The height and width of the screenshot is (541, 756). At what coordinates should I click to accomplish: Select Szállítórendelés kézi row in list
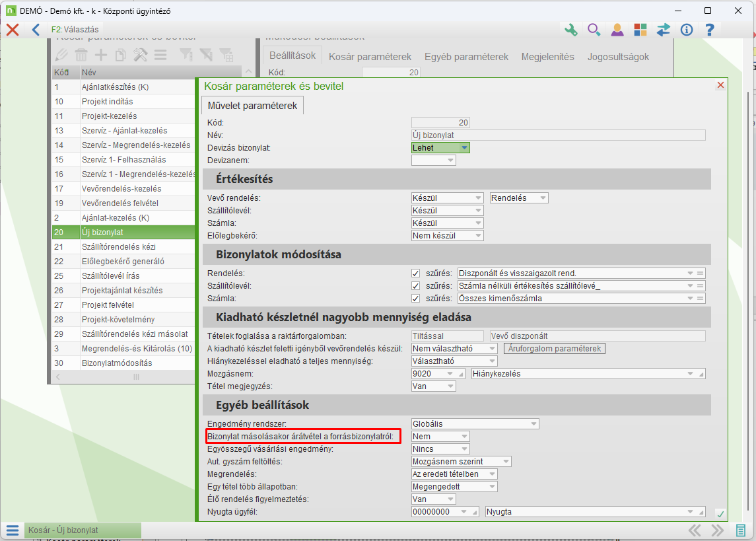(x=119, y=247)
